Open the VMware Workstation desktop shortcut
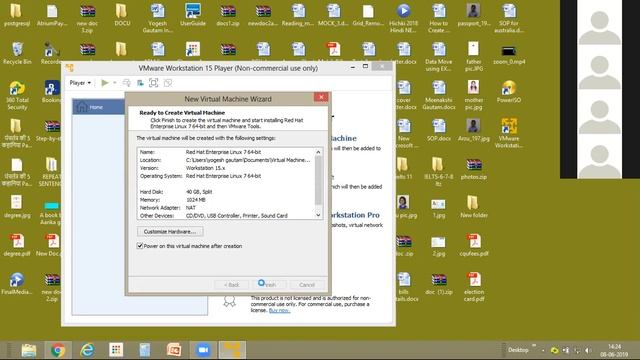 tap(509, 133)
